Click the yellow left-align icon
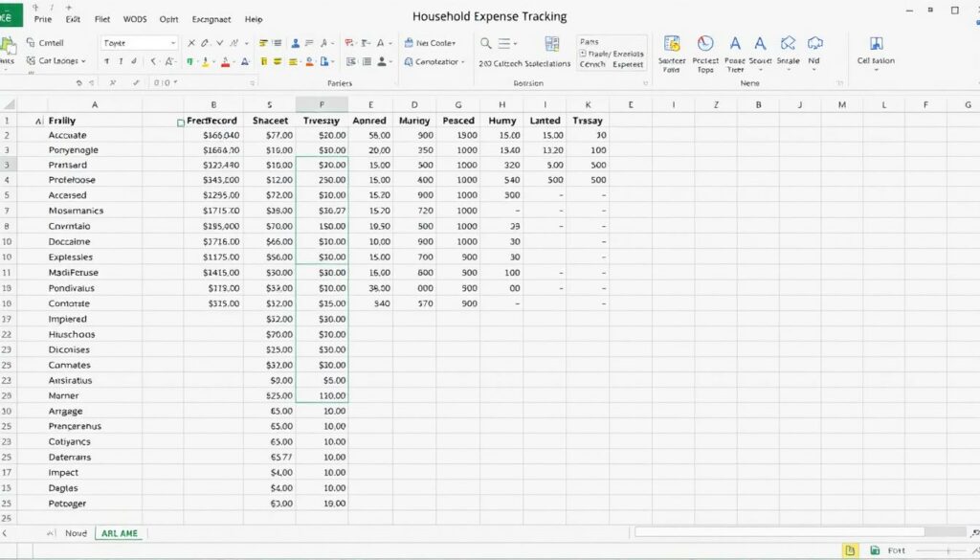Image resolution: width=980 pixels, height=560 pixels. [x=263, y=61]
